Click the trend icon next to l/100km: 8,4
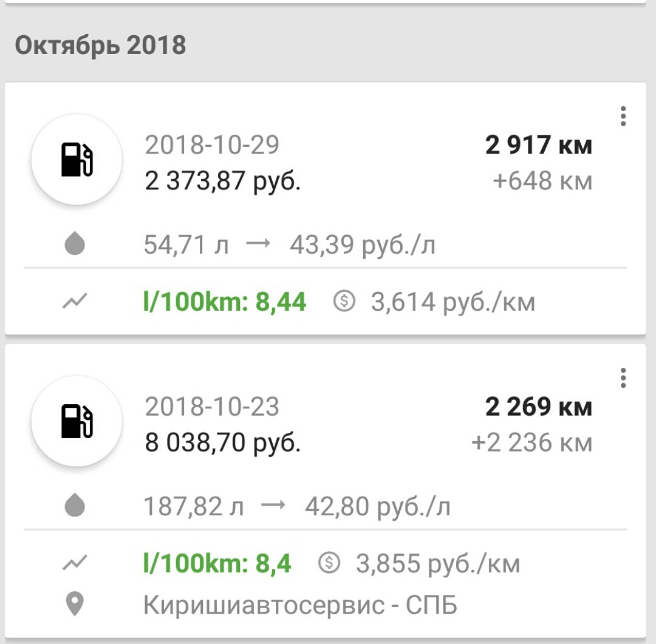The height and width of the screenshot is (644, 656). click(75, 563)
